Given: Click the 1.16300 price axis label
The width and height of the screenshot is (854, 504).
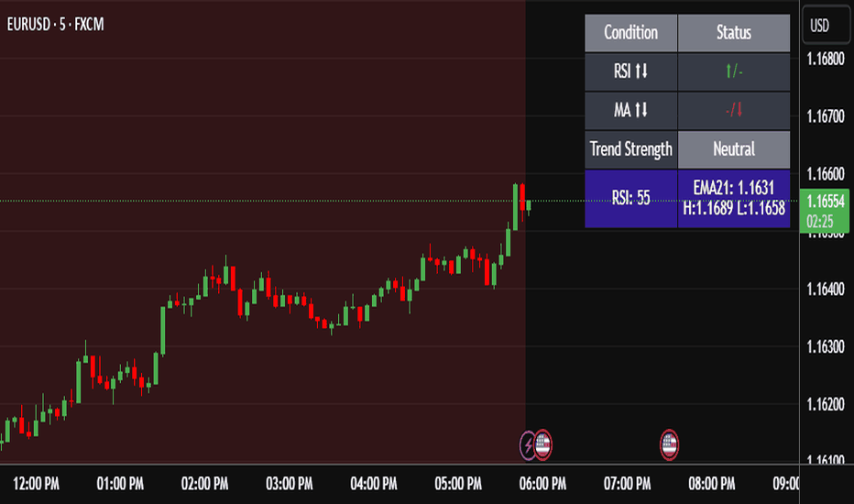Looking at the screenshot, I should 825,346.
